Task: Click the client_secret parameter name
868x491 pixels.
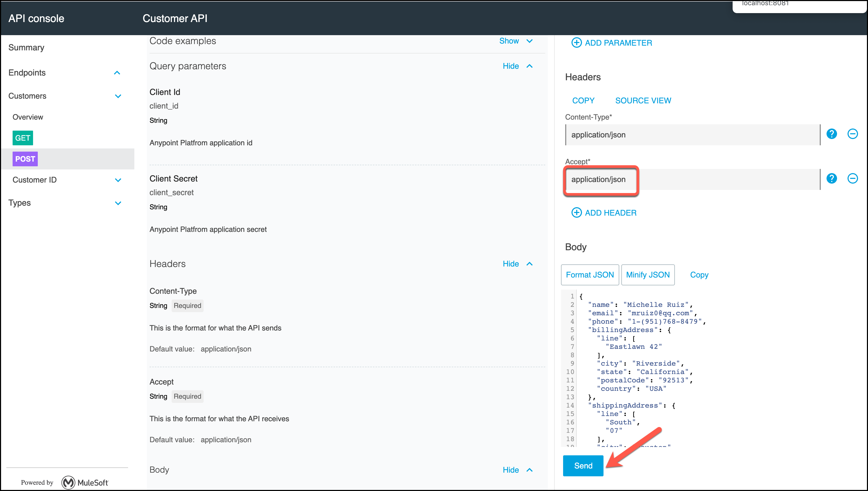Action: tap(171, 193)
